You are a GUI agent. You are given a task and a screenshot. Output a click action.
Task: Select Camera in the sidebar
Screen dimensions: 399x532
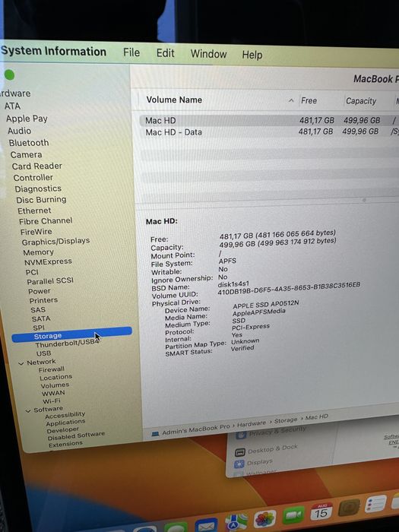click(x=26, y=155)
